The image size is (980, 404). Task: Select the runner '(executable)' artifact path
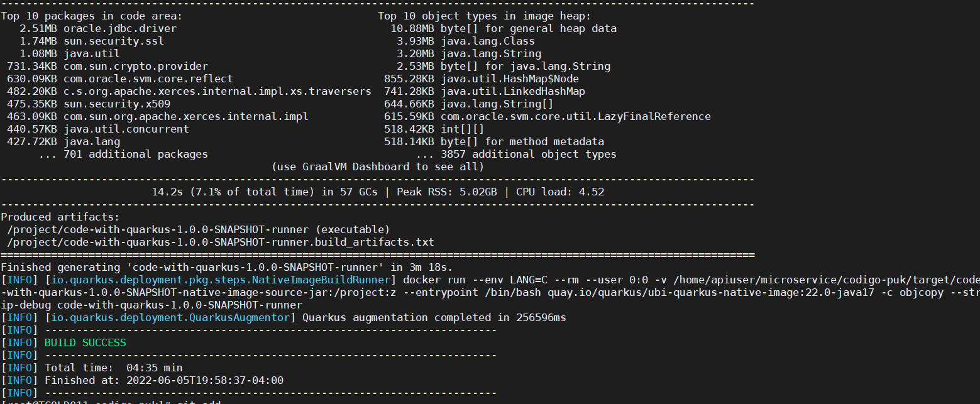(199, 230)
